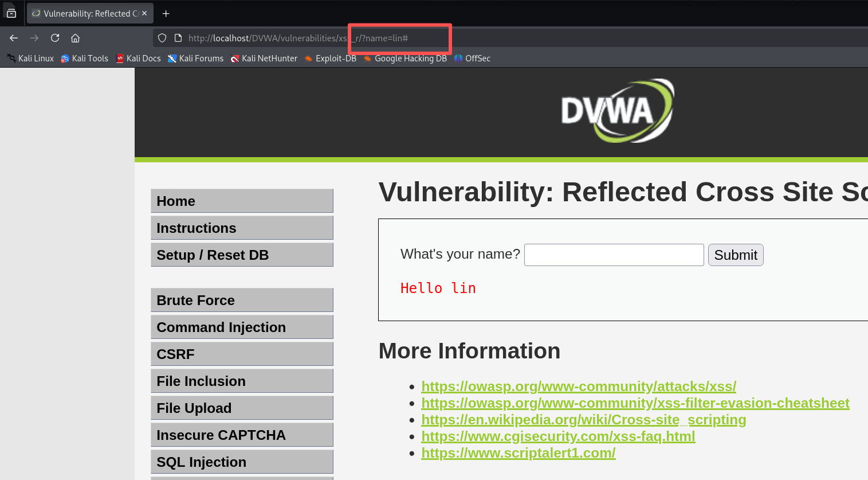This screenshot has height=480, width=868.
Task: Click the shield tracking protection icon
Action: point(162,38)
